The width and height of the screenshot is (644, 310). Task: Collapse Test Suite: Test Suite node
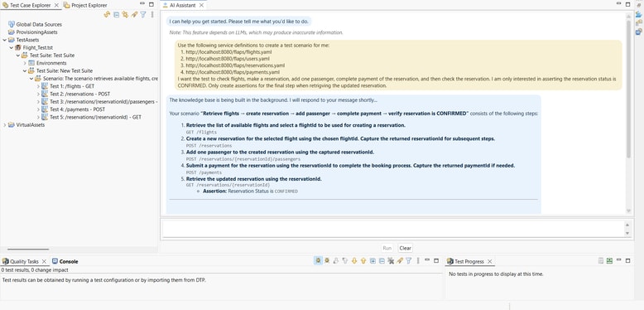pos(18,55)
